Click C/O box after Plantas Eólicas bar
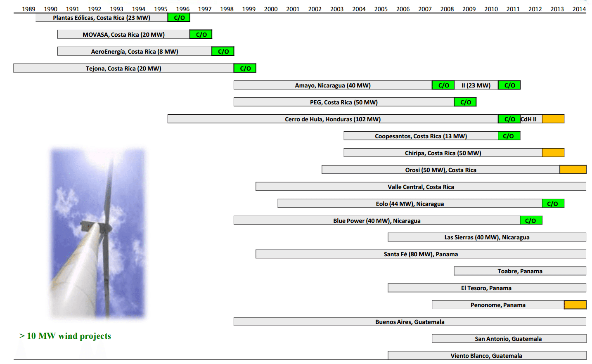592x364 pixels. 179,18
